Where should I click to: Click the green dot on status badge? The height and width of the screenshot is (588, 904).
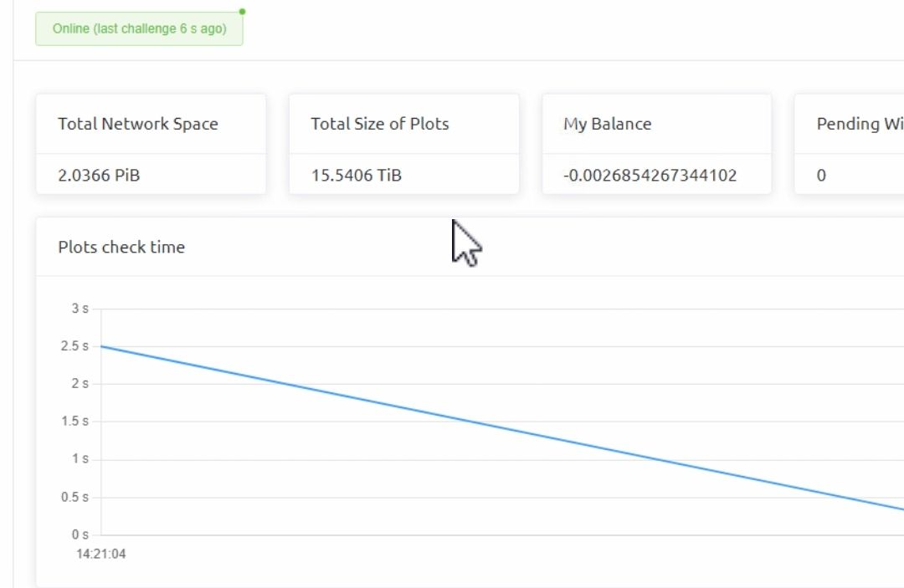click(x=242, y=12)
